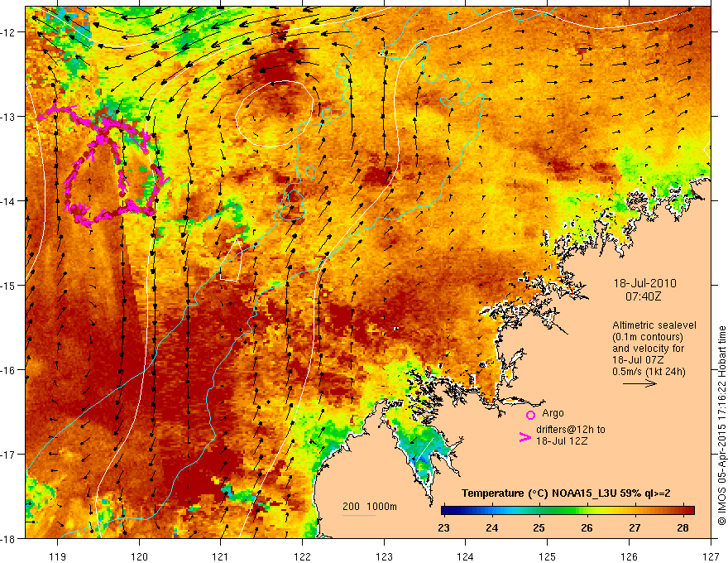The width and height of the screenshot is (728, 563).
Task: Click the 119 longitude axis label
Action: (x=58, y=556)
